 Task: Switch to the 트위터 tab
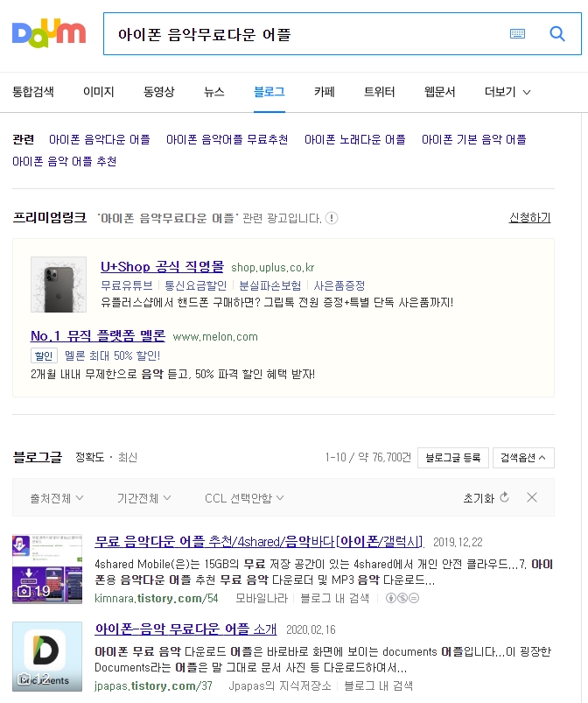pos(379,92)
